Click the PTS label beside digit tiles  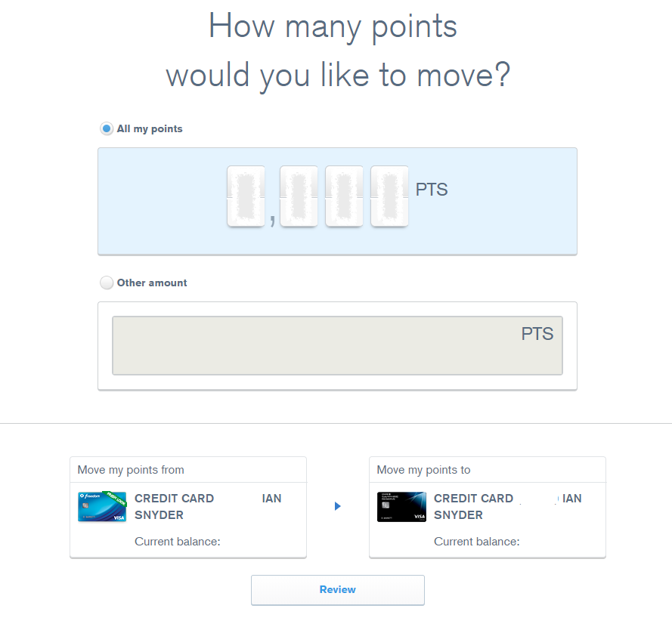(432, 190)
